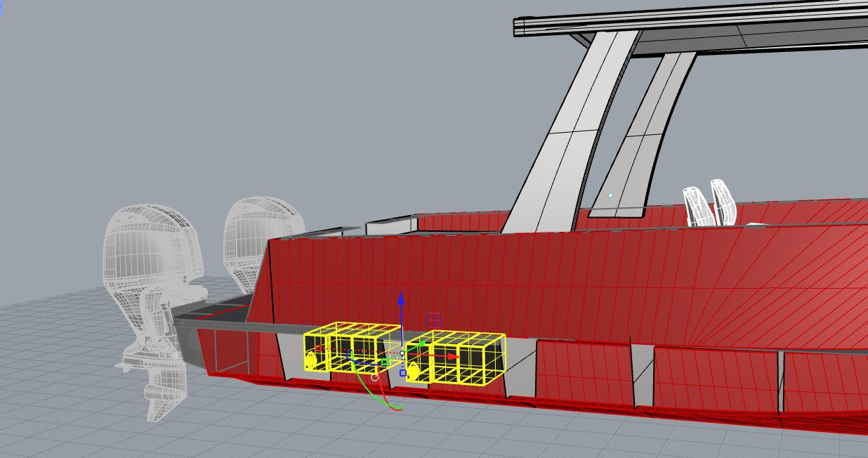Image resolution: width=868 pixels, height=458 pixels.
Task: Click the red hull side surface
Action: 562,281
